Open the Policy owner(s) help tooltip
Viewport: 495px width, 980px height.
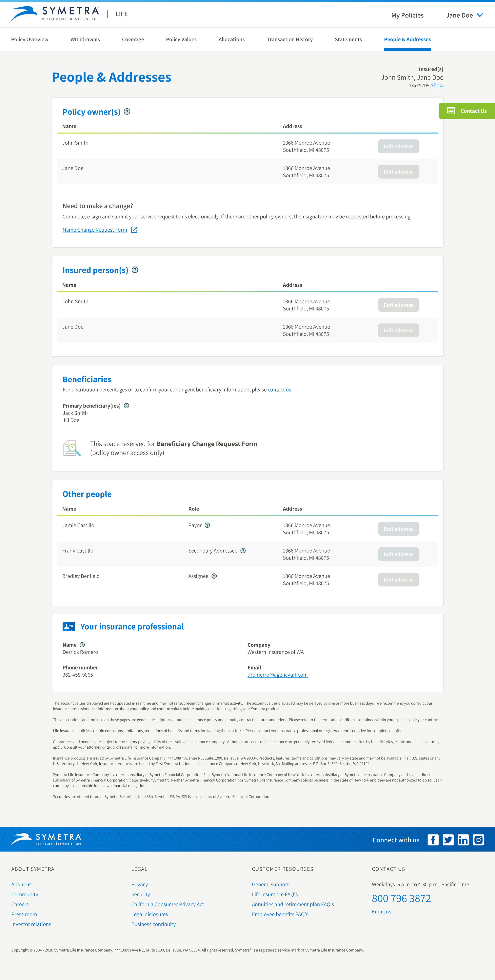pyautogui.click(x=127, y=112)
